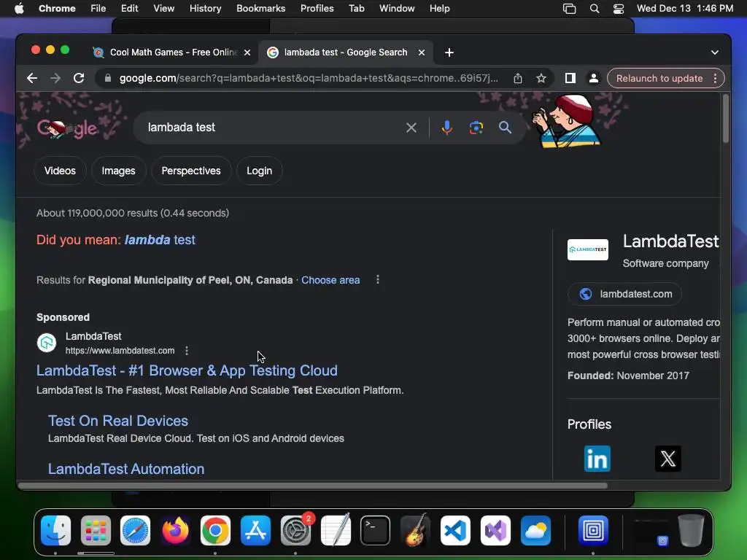Click the Google doodle logo
Screen dimensions: 747x560
67,128
